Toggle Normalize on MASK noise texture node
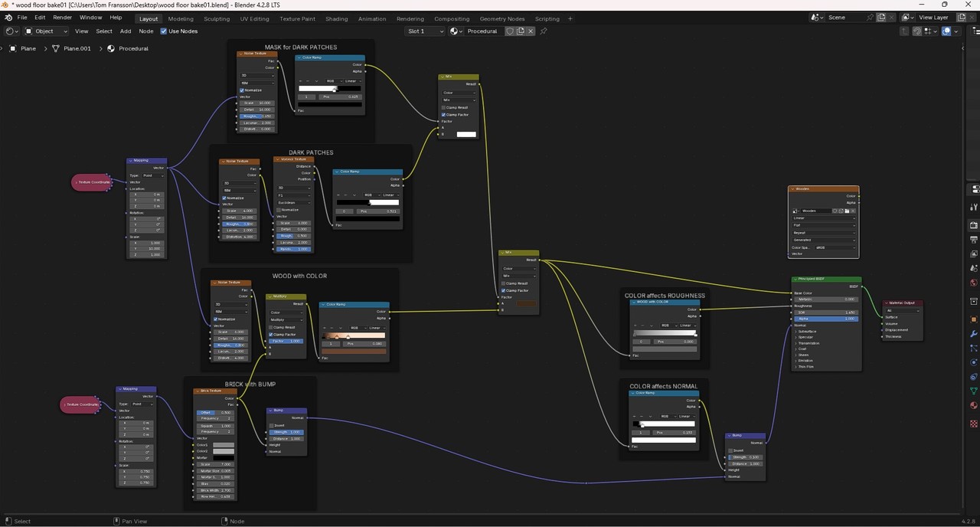980x527 pixels. 242,90
